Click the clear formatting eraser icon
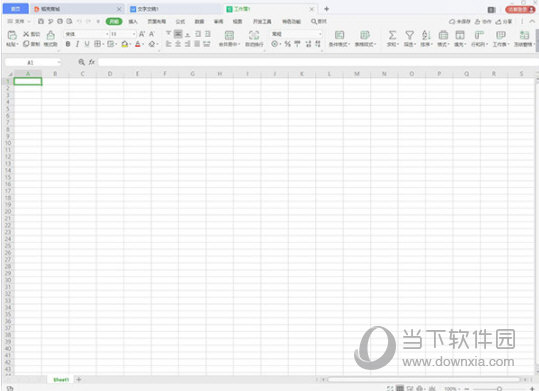 (152, 44)
